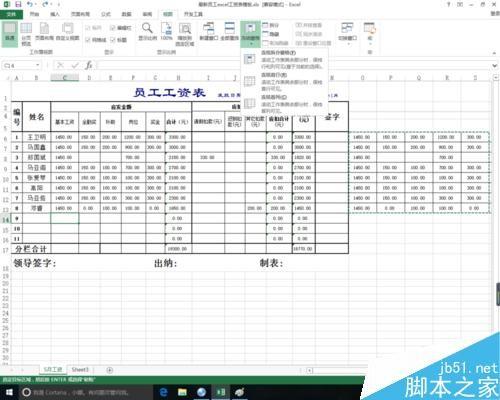The image size is (500, 400).
Task: Select Freeze Panes (冻结拆分窗格) menu option
Action: click(x=284, y=60)
